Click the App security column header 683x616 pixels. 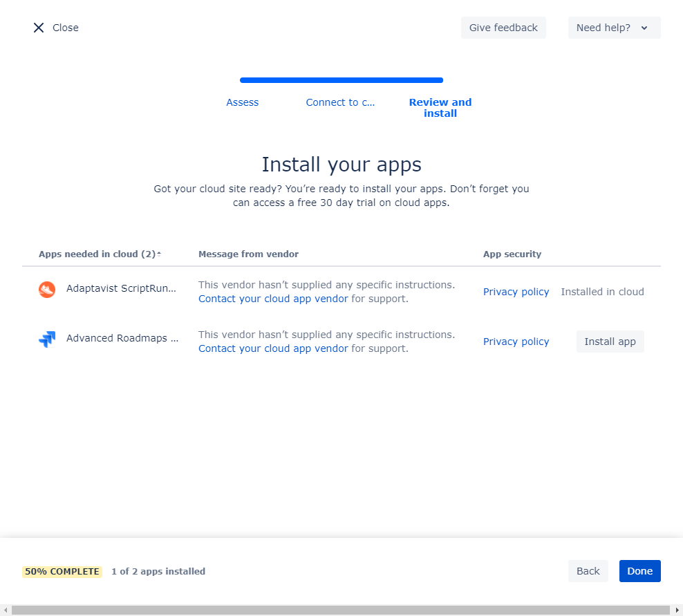[x=512, y=254]
